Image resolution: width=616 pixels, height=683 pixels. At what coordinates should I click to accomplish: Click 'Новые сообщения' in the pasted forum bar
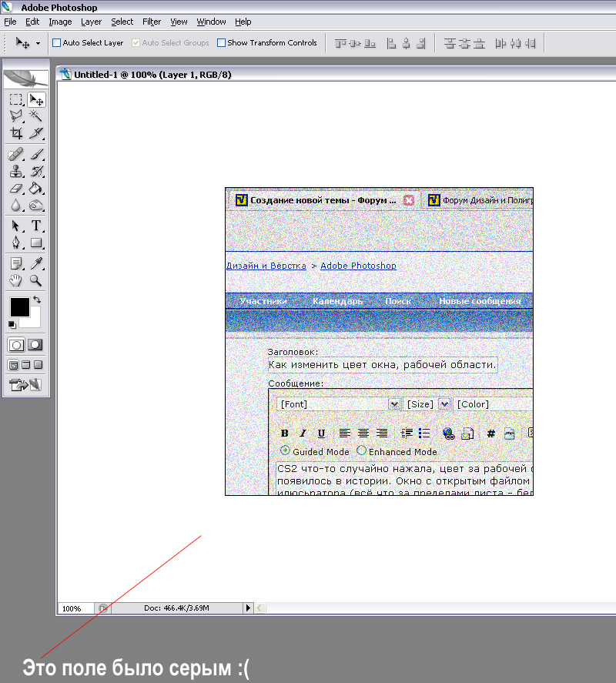click(x=480, y=301)
